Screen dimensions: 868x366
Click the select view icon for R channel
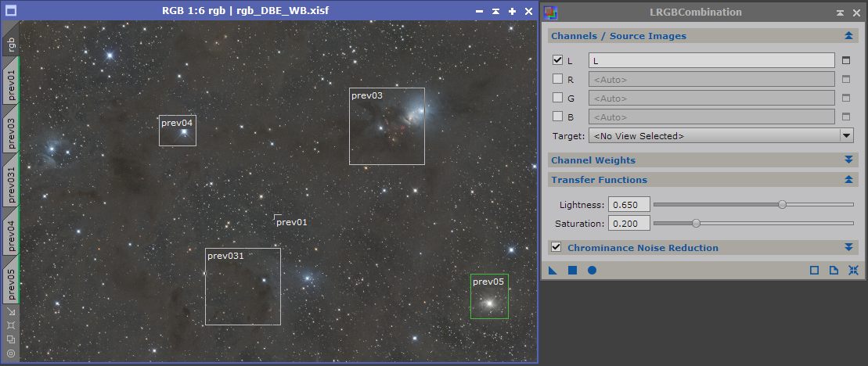845,79
